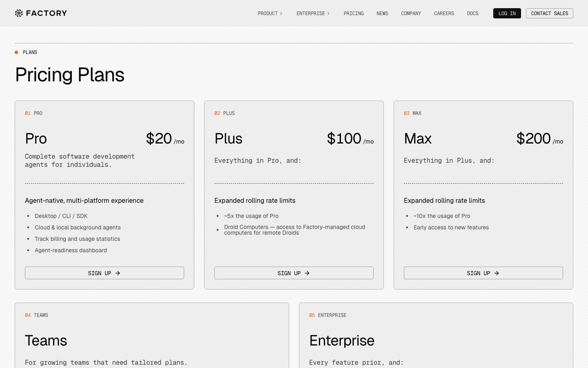This screenshot has height=368, width=588.
Task: Click the Pro plan description text
Action: pos(80,161)
